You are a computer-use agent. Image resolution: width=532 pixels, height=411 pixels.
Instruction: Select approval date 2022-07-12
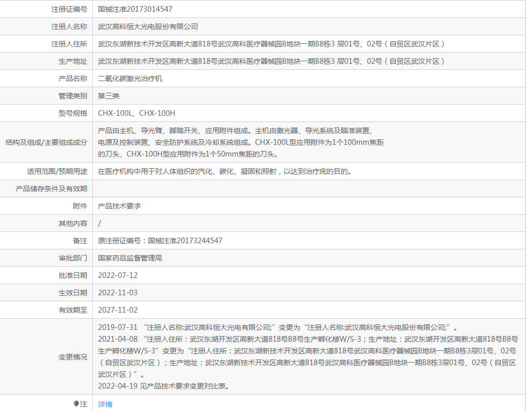tap(118, 275)
